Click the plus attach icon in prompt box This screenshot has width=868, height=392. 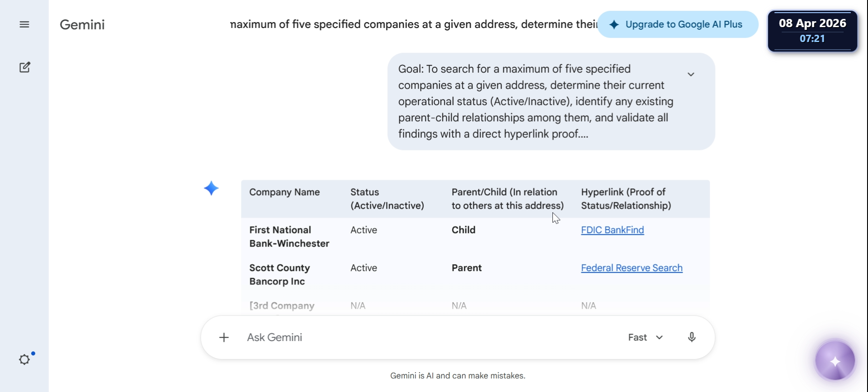click(x=224, y=337)
